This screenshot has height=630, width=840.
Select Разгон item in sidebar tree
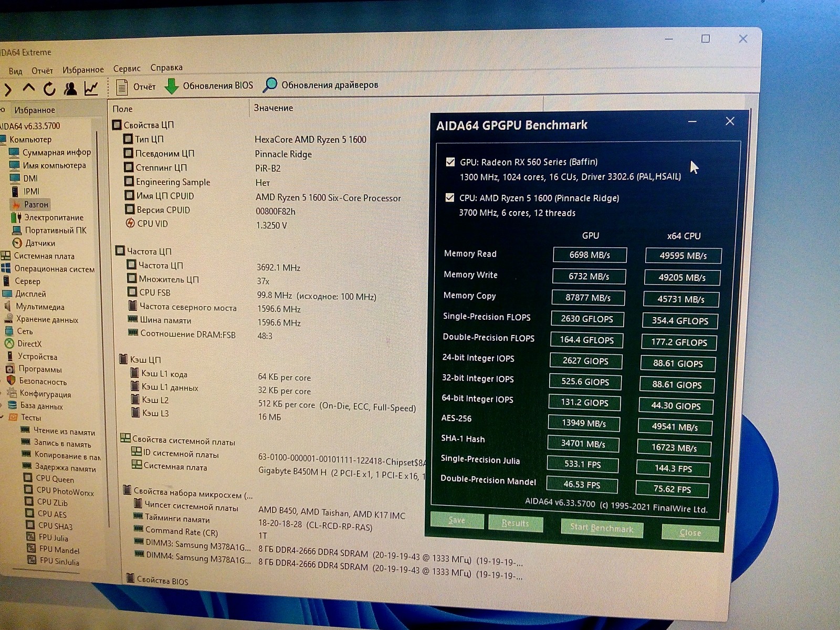pyautogui.click(x=36, y=204)
